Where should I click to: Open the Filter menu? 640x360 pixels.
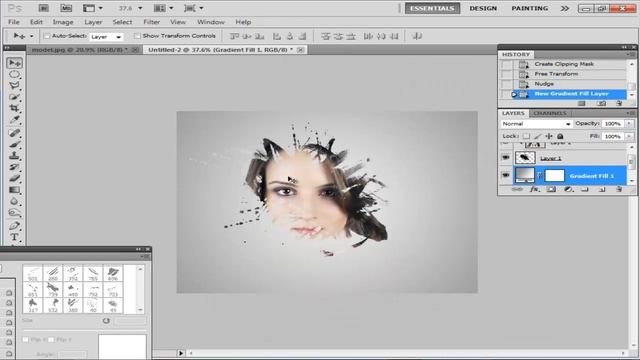click(151, 22)
